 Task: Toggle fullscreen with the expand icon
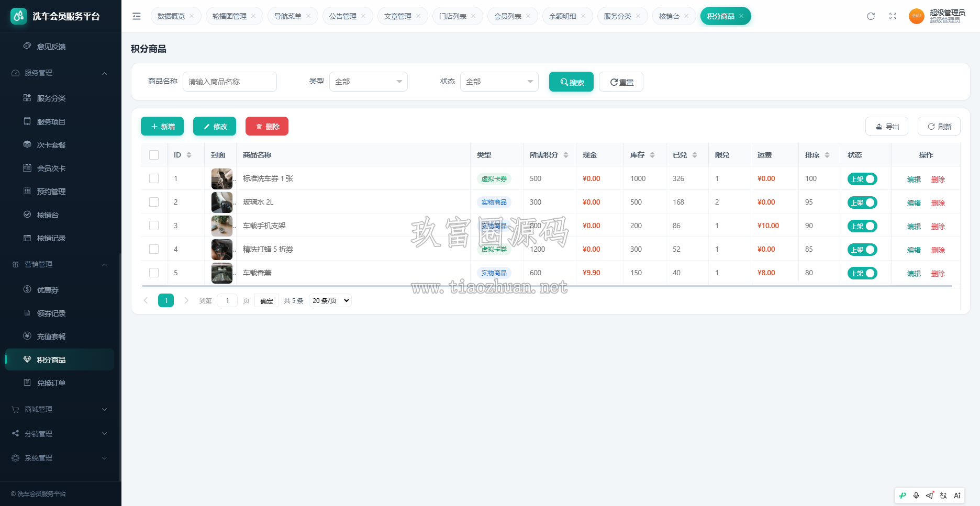coord(893,16)
